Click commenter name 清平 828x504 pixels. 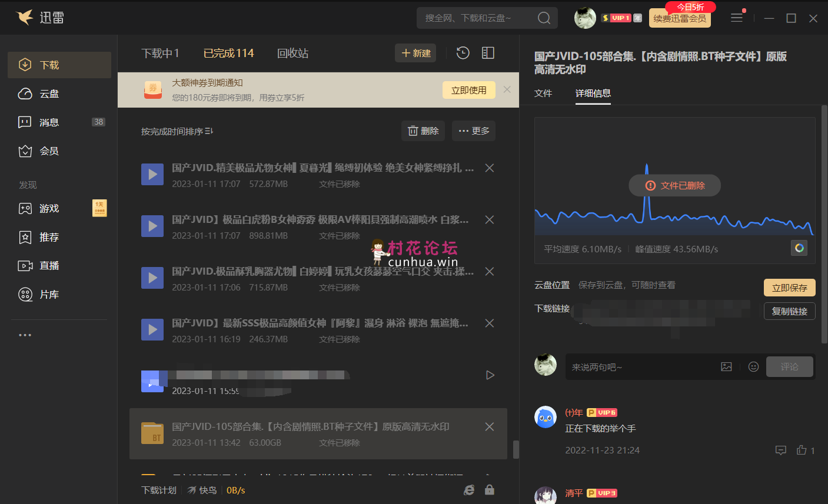point(574,493)
